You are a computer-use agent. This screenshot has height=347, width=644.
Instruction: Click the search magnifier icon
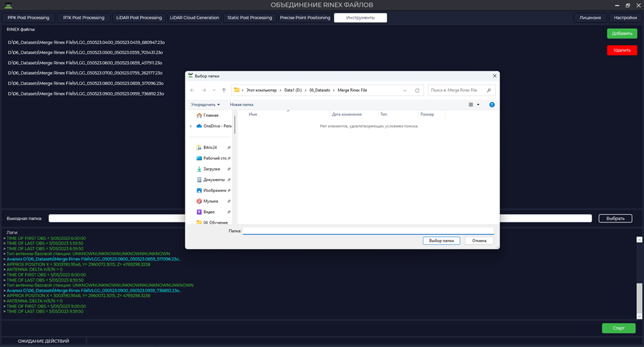point(489,90)
